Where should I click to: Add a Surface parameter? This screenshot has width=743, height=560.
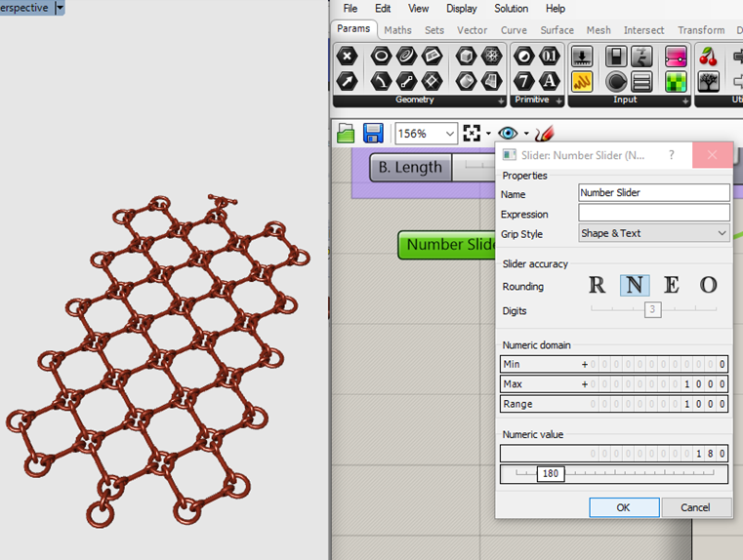492,81
